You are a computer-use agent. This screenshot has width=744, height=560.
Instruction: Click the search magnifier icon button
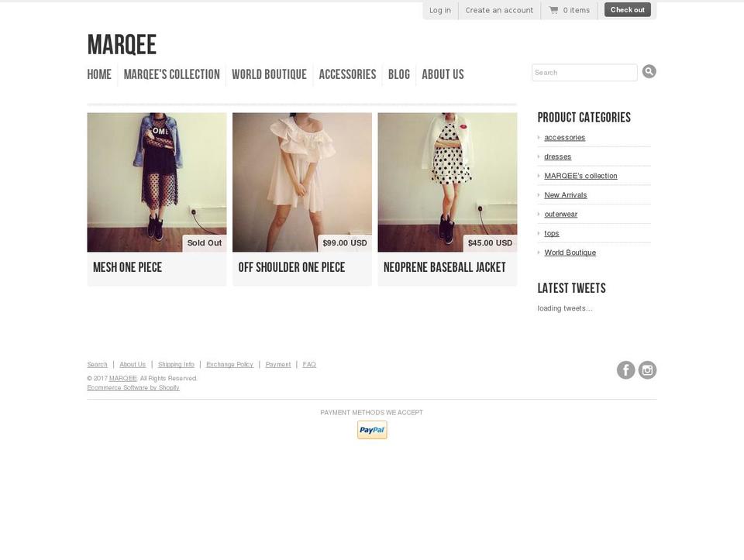pos(649,71)
